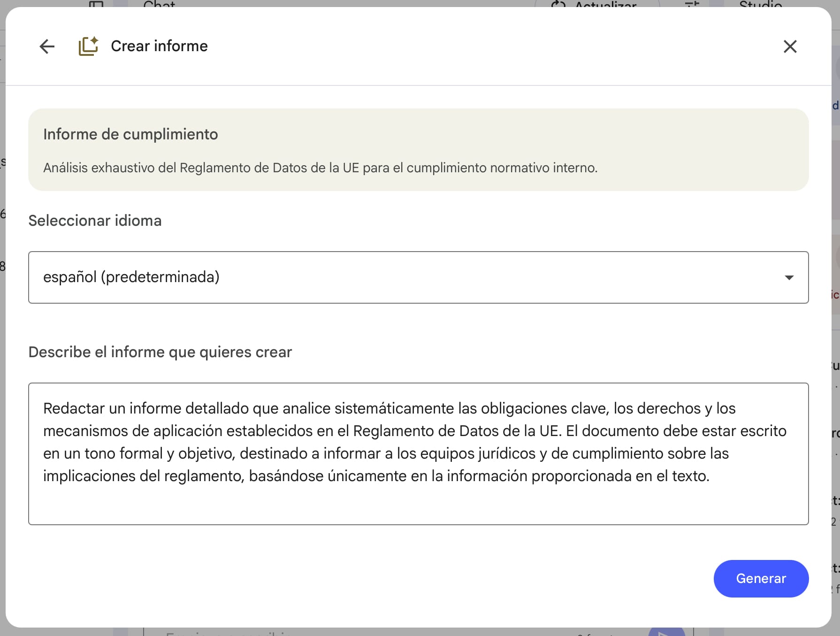The image size is (840, 636).
Task: Close the Crear informe dialog
Action: click(x=790, y=46)
